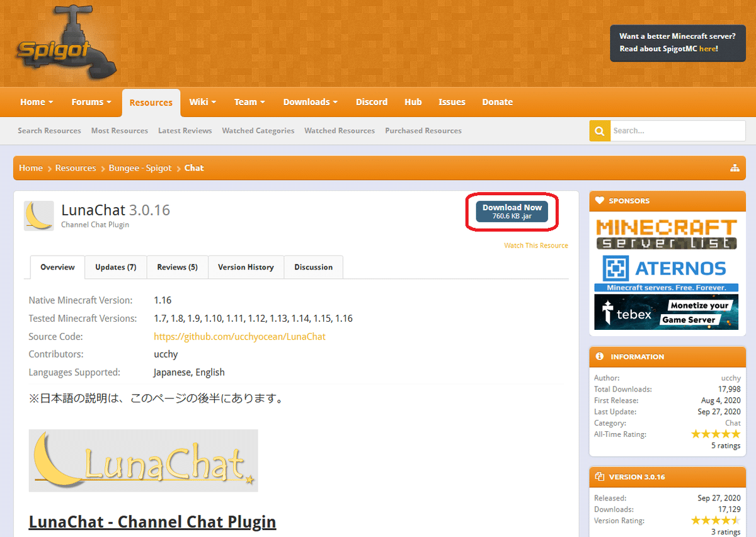The height and width of the screenshot is (537, 756).
Task: Click the orange search magnifier icon
Action: point(599,130)
